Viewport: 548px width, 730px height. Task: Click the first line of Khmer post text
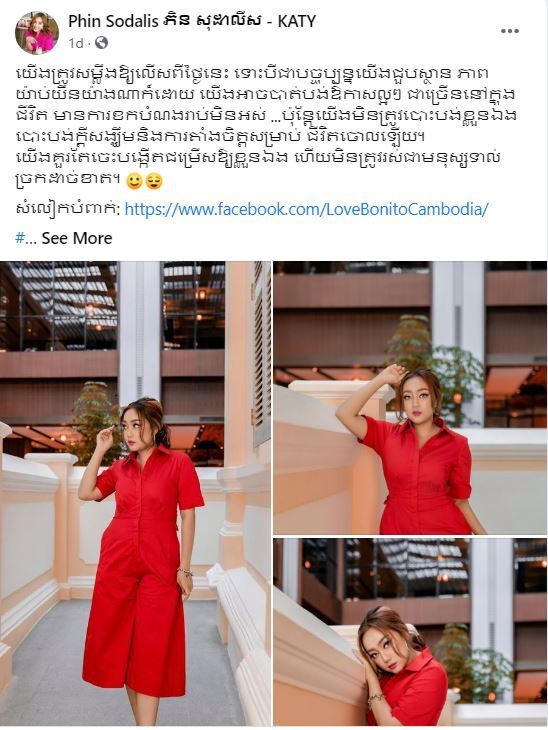pos(252,74)
